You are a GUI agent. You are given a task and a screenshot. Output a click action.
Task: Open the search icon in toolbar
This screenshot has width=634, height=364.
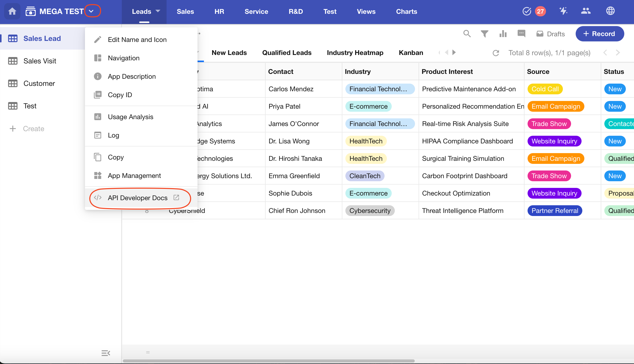pyautogui.click(x=467, y=33)
